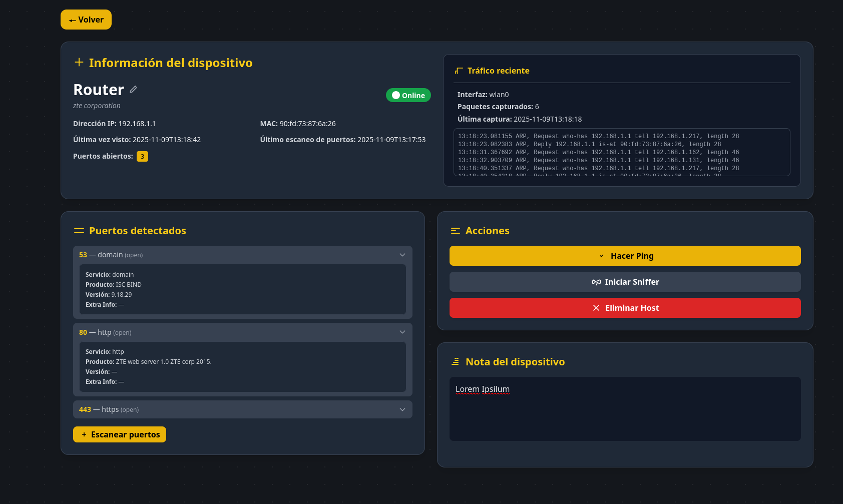This screenshot has width=843, height=504.
Task: Click the plus icon in Escanear puertos
Action: pos(84,434)
